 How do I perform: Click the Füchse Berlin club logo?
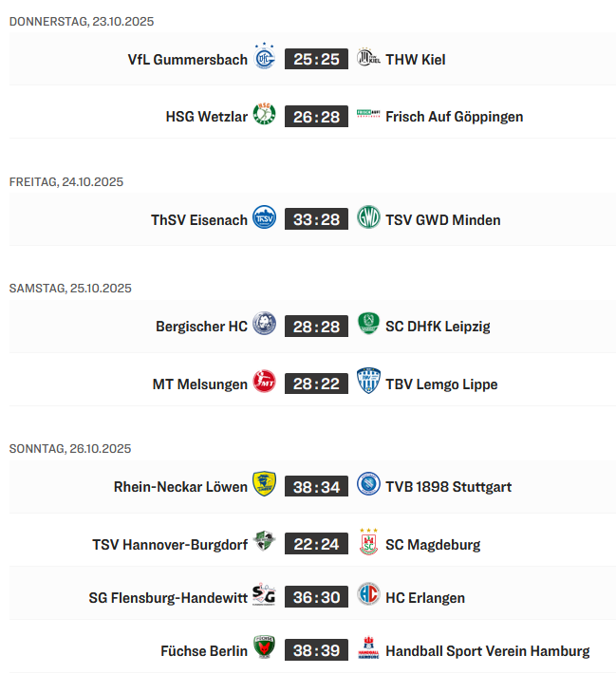(265, 649)
